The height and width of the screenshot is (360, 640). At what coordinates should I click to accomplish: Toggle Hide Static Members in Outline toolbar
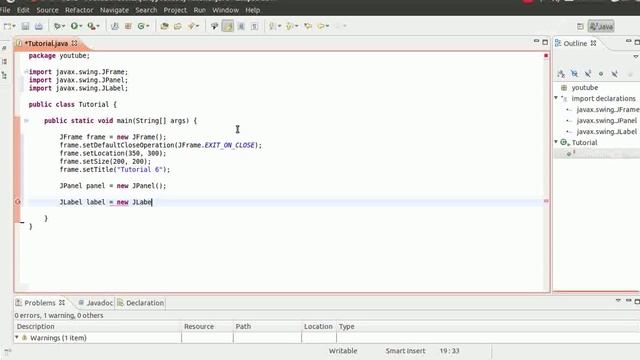[x=588, y=74]
